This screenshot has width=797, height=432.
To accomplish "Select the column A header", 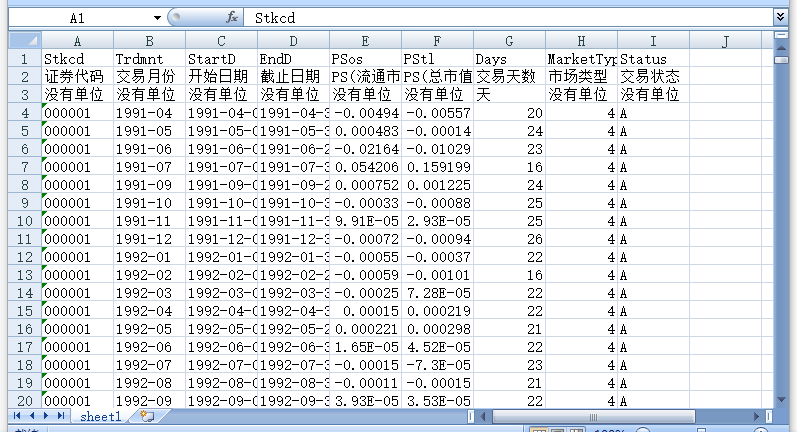I will coord(77,41).
